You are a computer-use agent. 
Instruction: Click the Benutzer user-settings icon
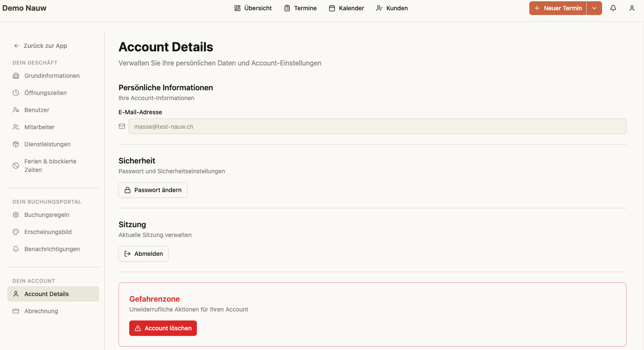point(16,110)
